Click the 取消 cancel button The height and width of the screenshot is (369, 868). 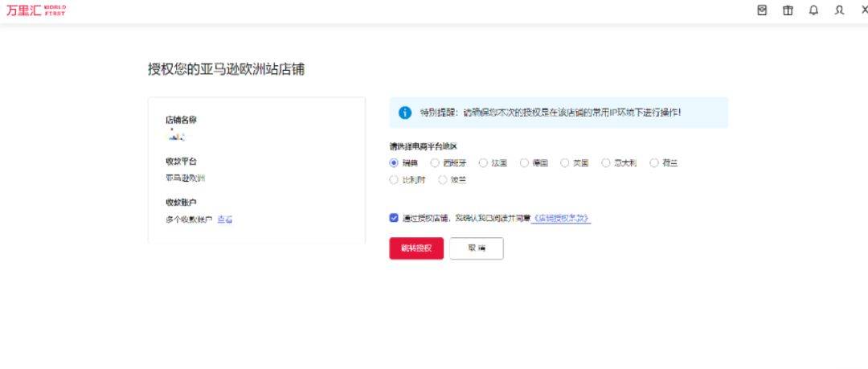(477, 248)
